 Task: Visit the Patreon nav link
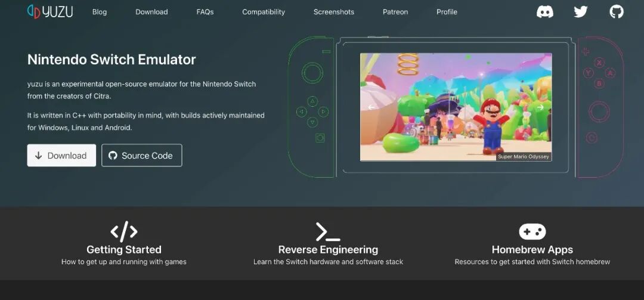395,12
